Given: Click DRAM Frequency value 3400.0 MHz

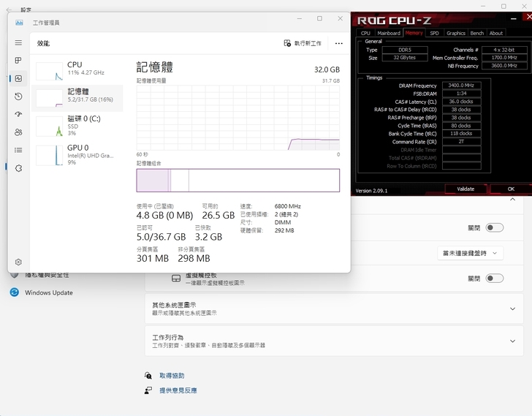Looking at the screenshot, I should tap(461, 86).
